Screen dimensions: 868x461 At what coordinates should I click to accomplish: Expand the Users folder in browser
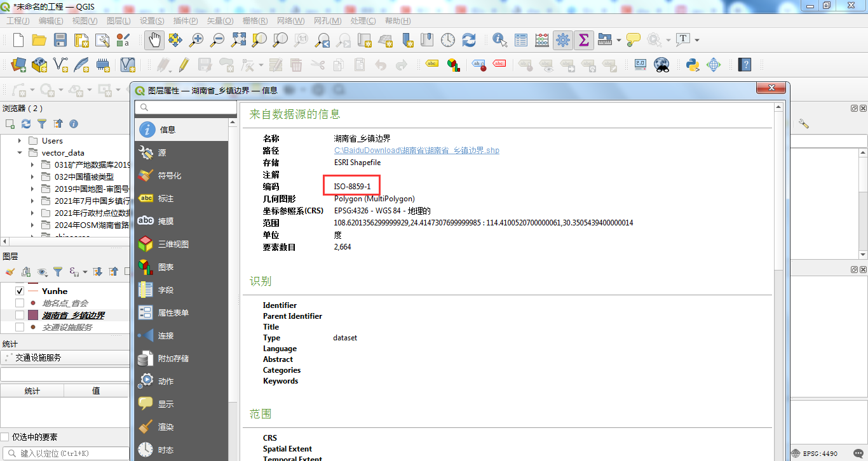click(20, 140)
